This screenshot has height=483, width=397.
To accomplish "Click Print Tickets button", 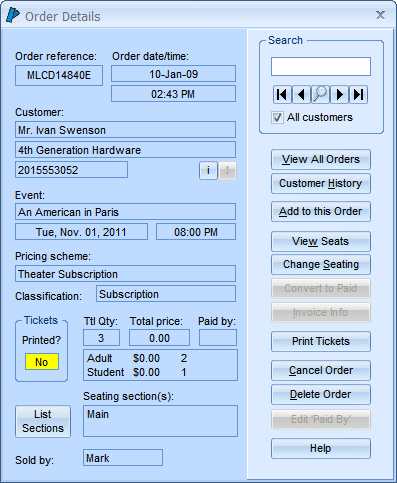I will pos(321,341).
